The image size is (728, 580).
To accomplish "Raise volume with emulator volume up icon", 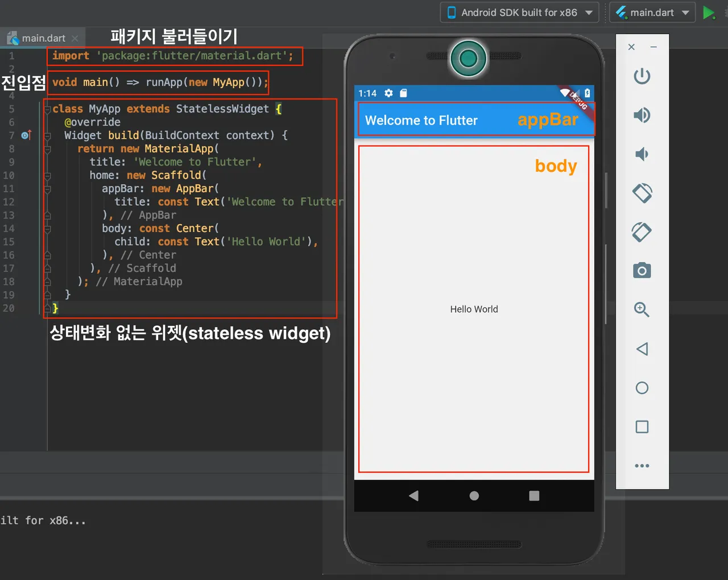I will click(x=642, y=115).
